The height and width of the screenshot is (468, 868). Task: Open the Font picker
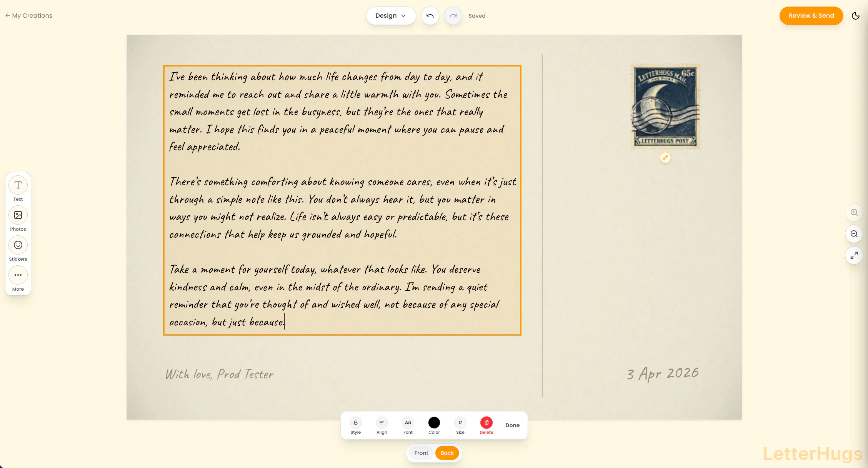pos(408,426)
